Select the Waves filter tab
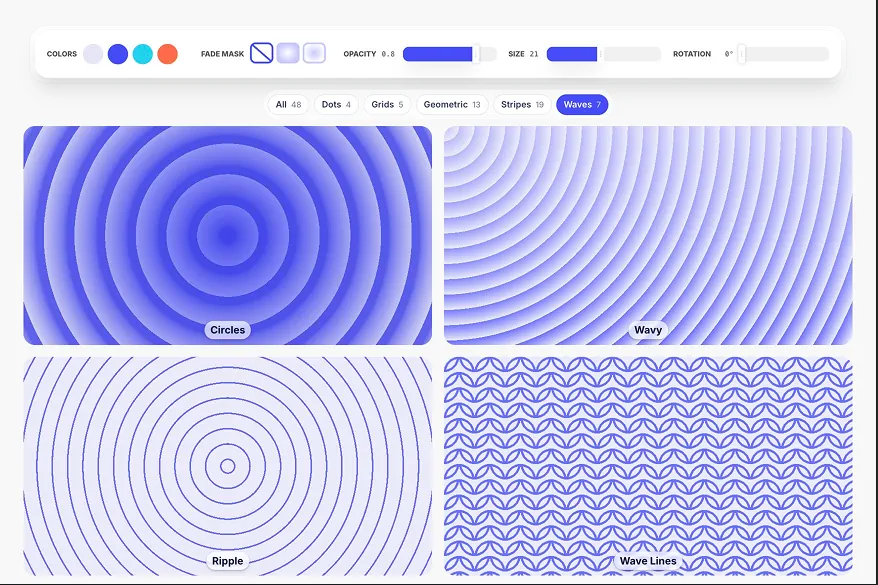 (582, 105)
